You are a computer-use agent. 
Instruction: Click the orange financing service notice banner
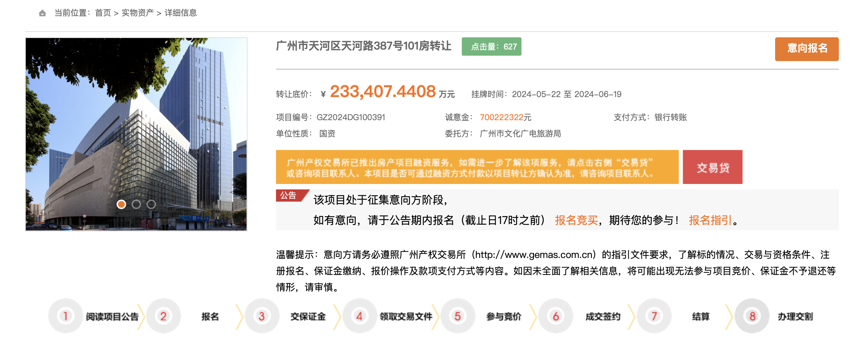(x=477, y=167)
